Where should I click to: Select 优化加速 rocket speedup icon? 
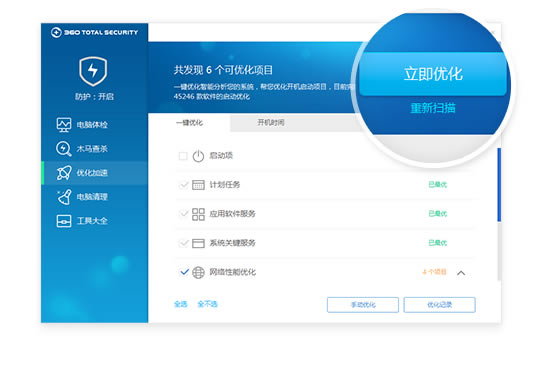coord(64,173)
